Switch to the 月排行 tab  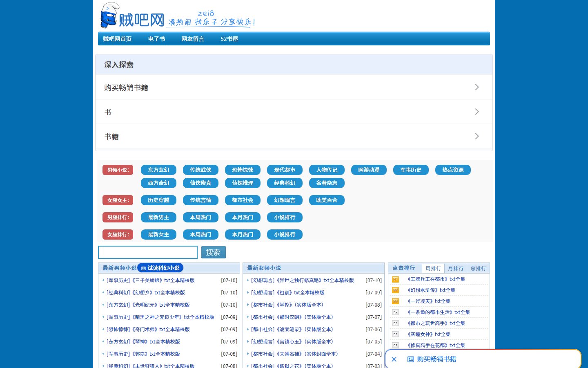(x=456, y=269)
